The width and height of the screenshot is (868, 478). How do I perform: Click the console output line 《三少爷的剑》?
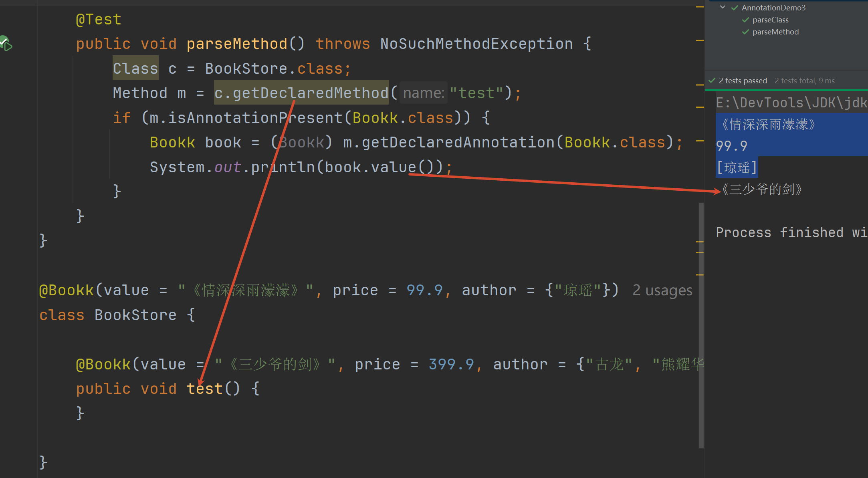click(761, 189)
